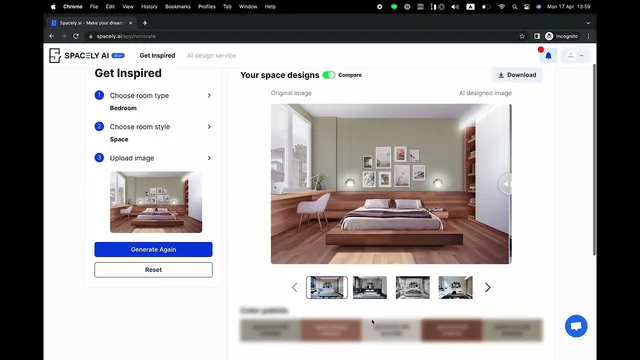Click the Reset button
Screen dimensions: 640x360
click(x=153, y=270)
